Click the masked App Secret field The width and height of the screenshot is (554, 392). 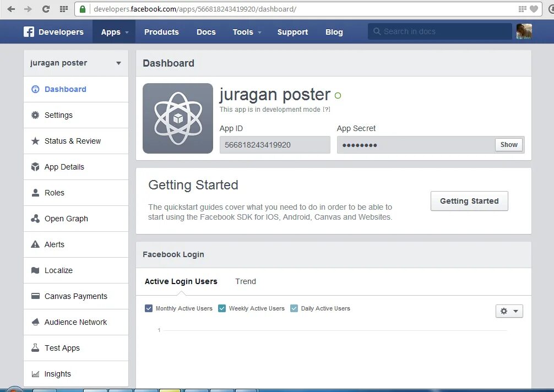coord(416,145)
